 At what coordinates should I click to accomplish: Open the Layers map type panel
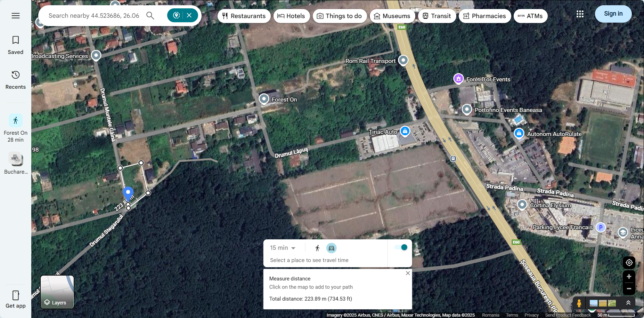[57, 292]
